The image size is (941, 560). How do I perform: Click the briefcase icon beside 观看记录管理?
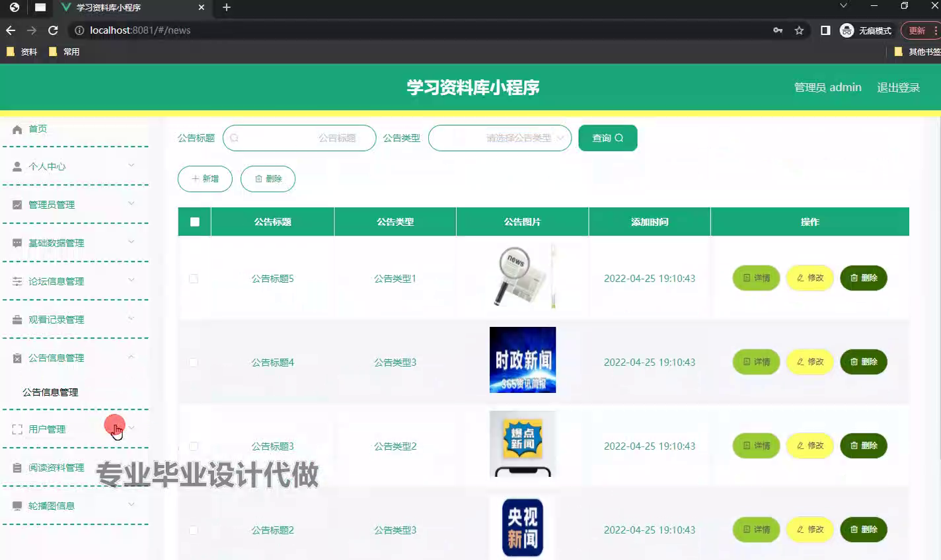[17, 320]
